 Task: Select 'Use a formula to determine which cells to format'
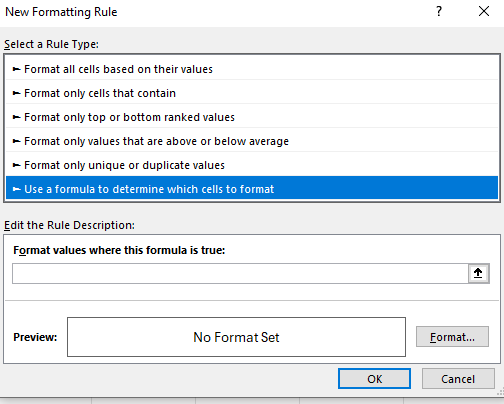(252, 189)
